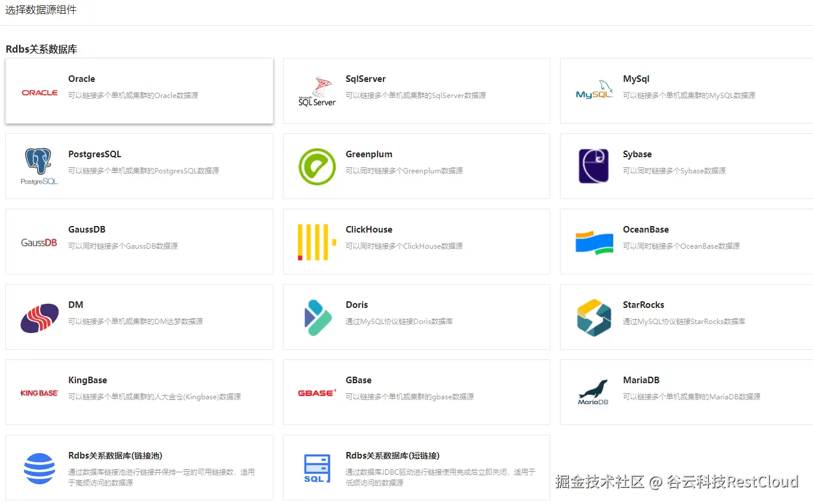Click the Oracle logo icon
813x504 pixels.
pos(39,91)
